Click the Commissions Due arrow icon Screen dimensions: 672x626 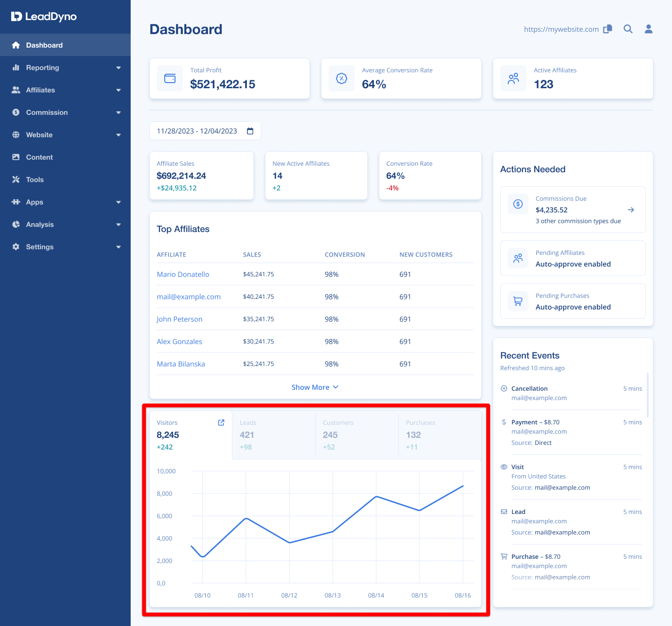tap(631, 210)
